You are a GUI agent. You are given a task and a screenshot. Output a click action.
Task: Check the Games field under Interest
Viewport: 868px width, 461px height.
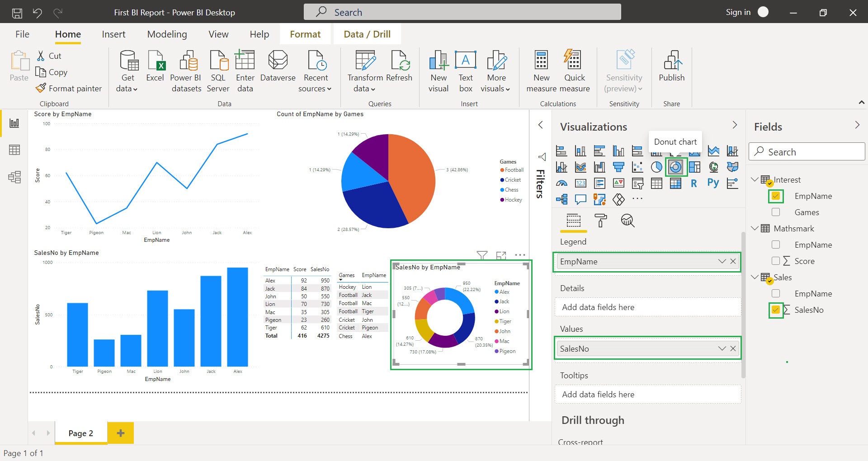point(776,212)
